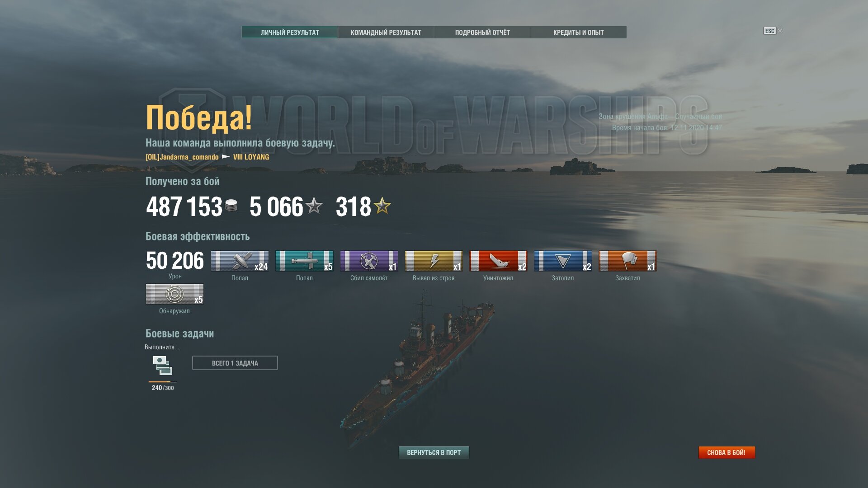Image resolution: width=868 pixels, height=488 pixels.
Task: Select the orange Захватил capture ribbon
Action: pos(627,261)
